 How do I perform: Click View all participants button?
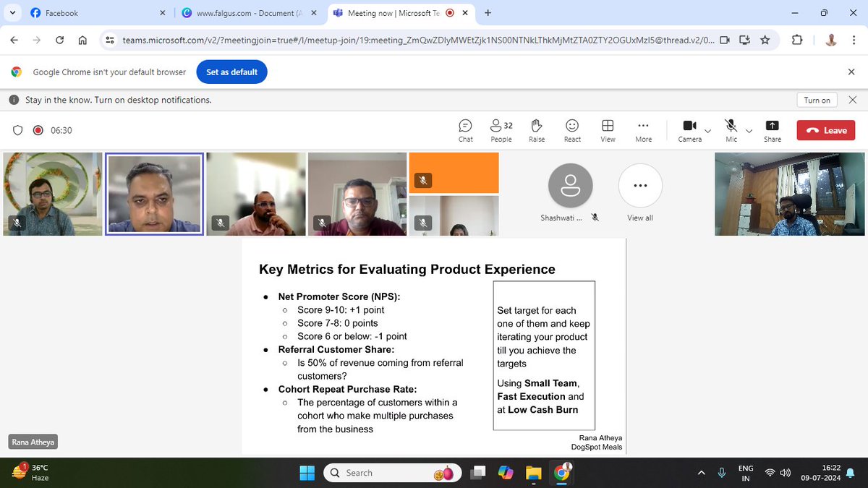point(640,193)
